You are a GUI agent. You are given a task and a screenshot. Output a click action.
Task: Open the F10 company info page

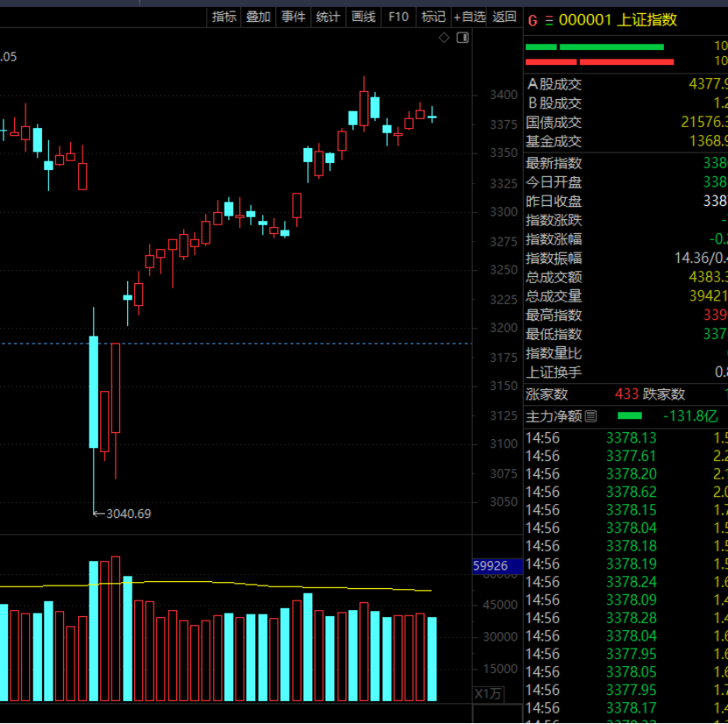[x=398, y=18]
